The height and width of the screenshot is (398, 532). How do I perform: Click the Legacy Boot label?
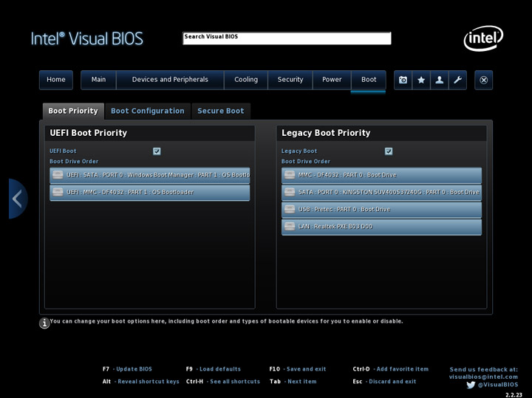click(299, 151)
